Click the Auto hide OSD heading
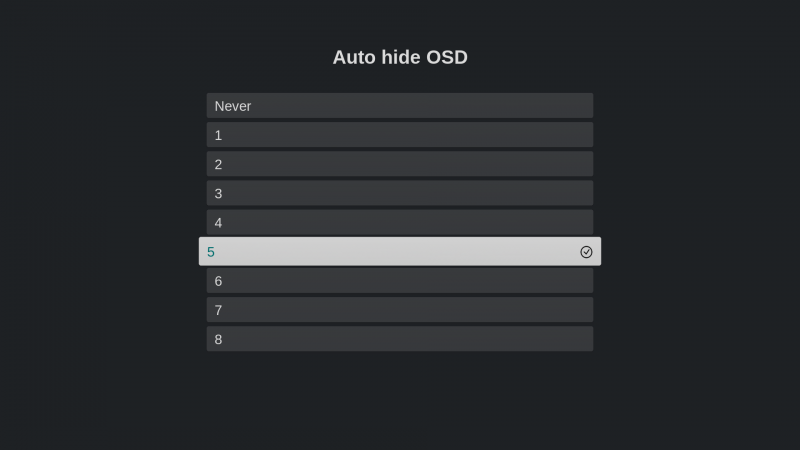Viewport: 800px width, 450px height. (x=400, y=57)
